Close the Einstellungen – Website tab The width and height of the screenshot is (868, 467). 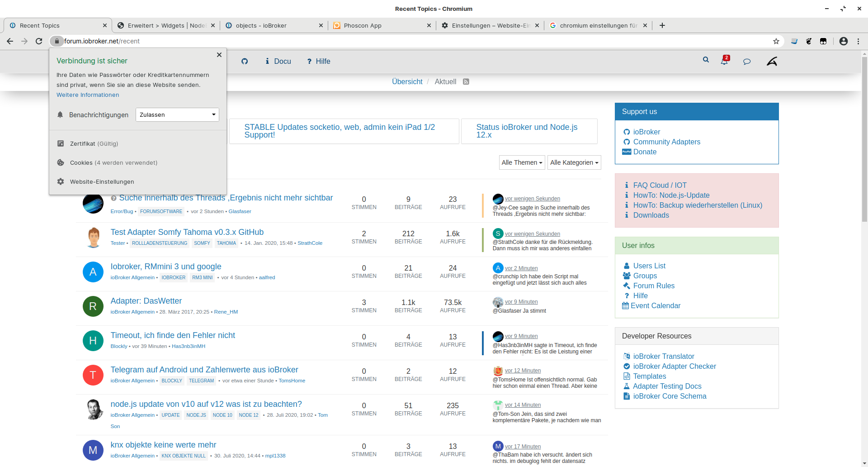pyautogui.click(x=537, y=25)
